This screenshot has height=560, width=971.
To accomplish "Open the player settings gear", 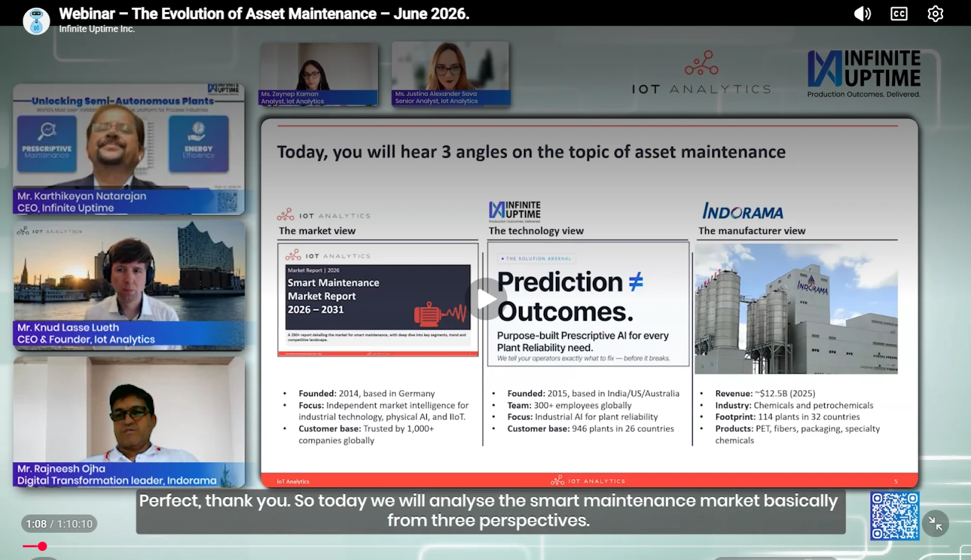I will (935, 13).
